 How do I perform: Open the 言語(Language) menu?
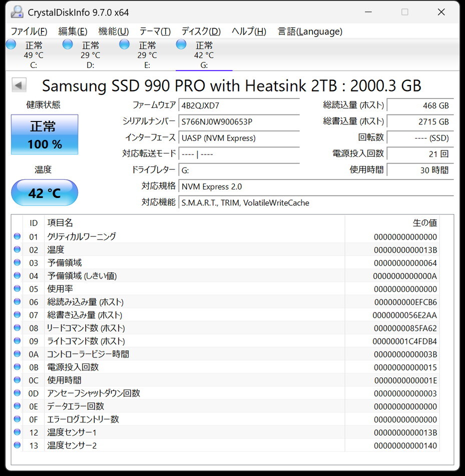tap(310, 31)
